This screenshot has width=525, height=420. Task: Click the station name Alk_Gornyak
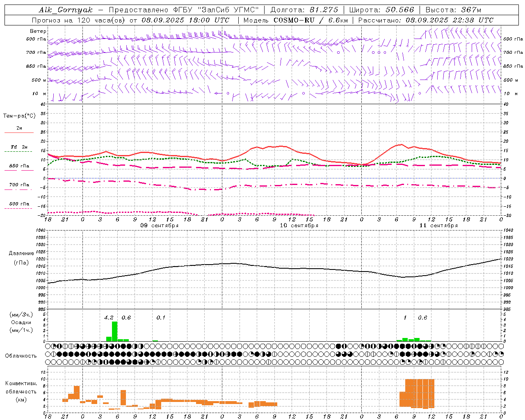66,10
